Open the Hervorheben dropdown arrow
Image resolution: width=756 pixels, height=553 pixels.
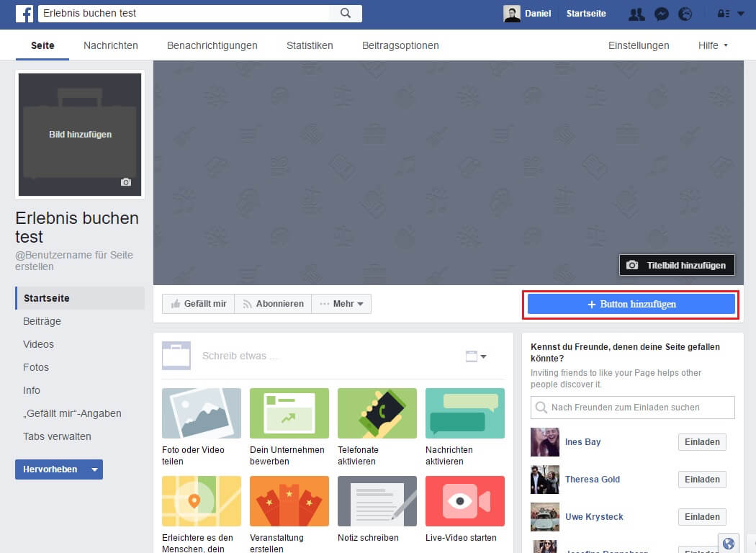pos(94,469)
